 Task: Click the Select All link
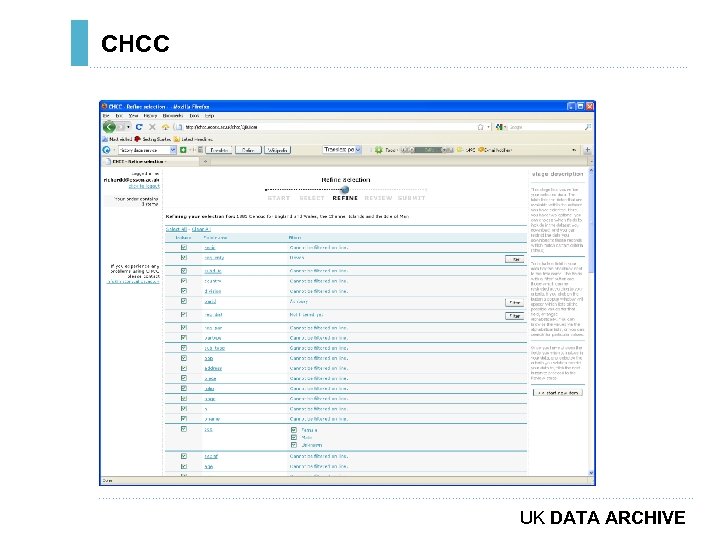pos(176,229)
